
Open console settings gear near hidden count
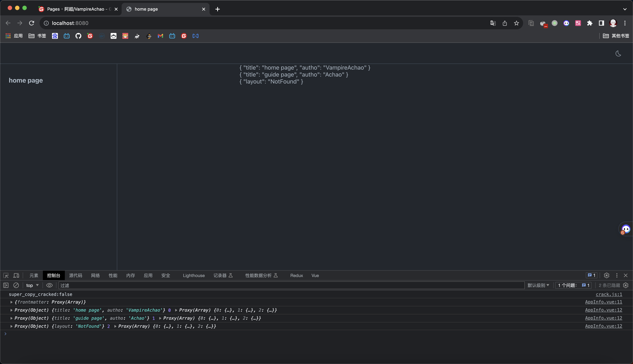626,285
